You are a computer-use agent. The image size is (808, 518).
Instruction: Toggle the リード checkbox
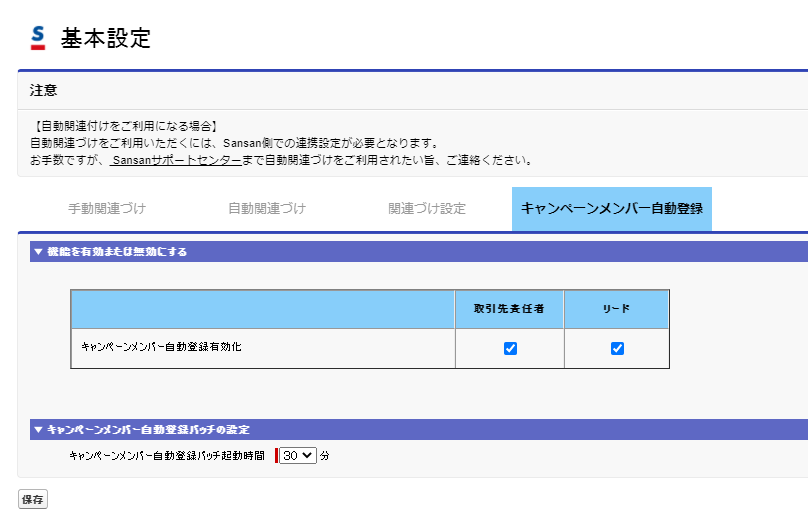(617, 349)
